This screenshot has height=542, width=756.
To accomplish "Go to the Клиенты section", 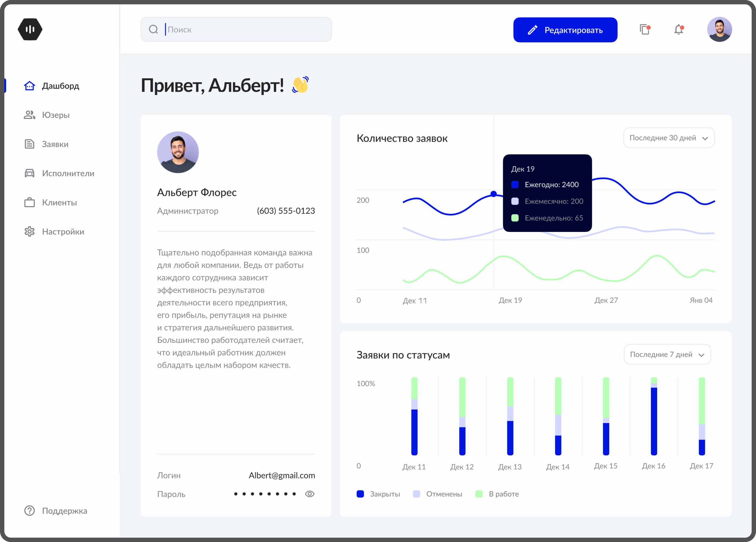I will (x=59, y=203).
